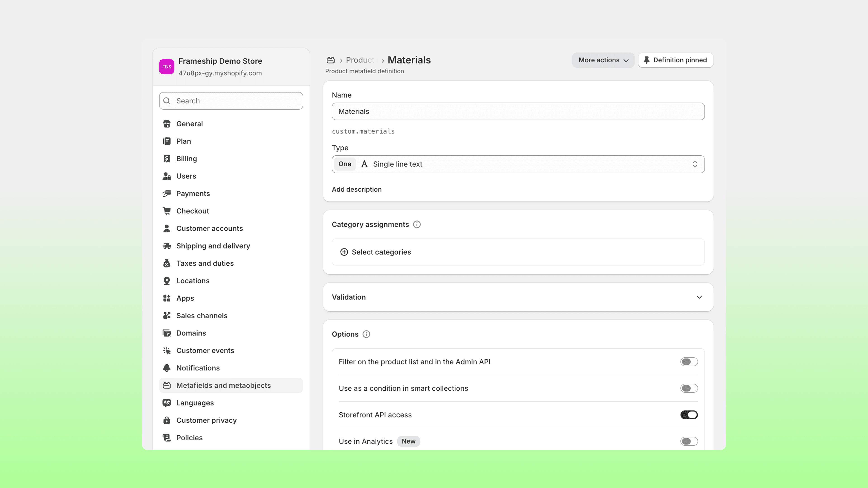
Task: Click the Options info icon
Action: 366,334
